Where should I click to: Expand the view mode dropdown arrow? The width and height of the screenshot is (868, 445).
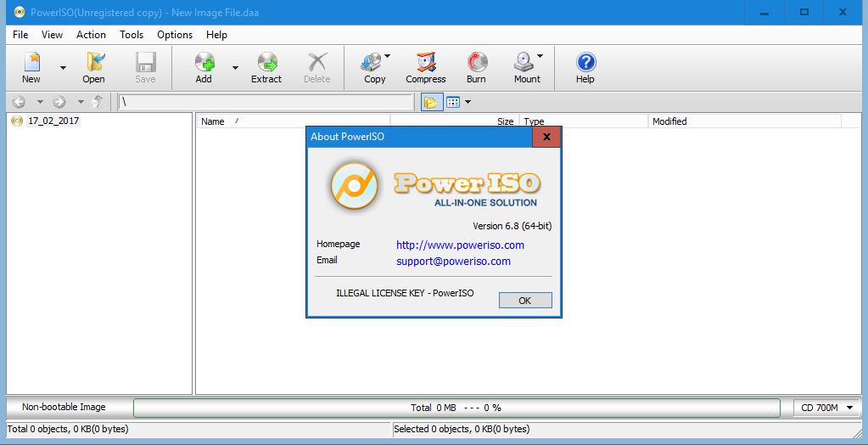pyautogui.click(x=468, y=102)
